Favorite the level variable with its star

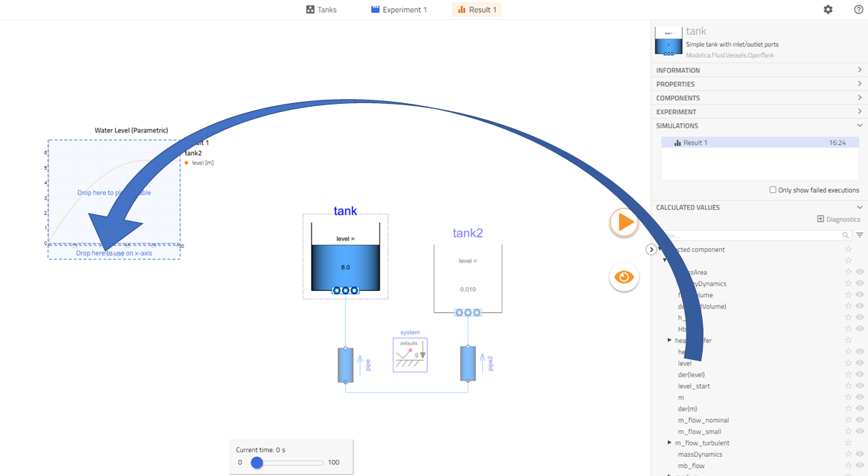[x=848, y=363]
